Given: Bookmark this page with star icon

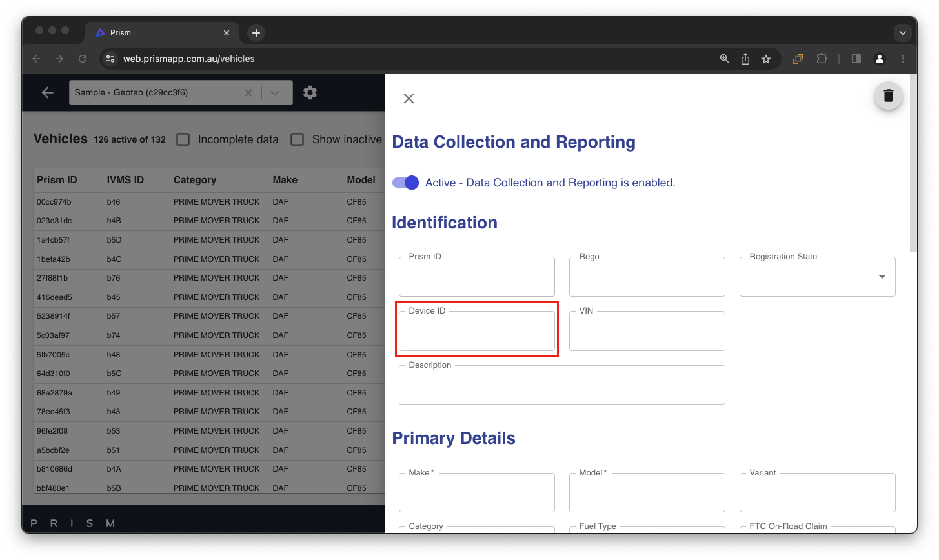Looking at the screenshot, I should click(x=766, y=59).
